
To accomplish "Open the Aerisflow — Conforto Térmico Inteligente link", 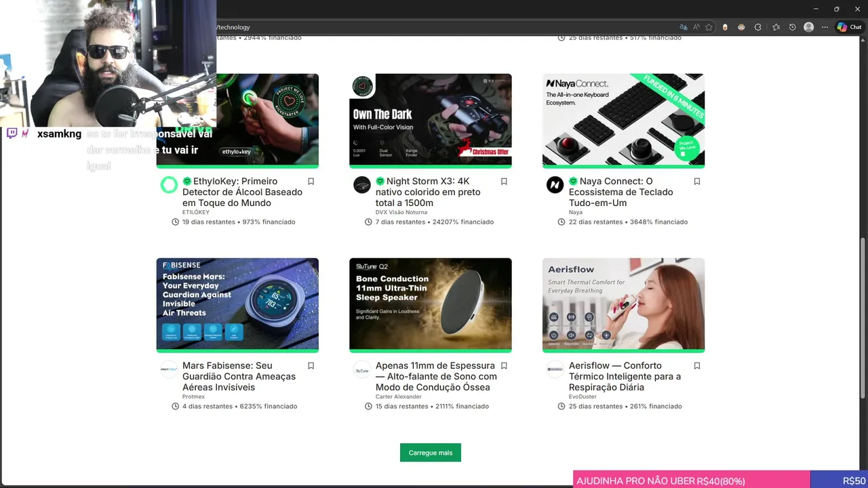I will 625,377.
